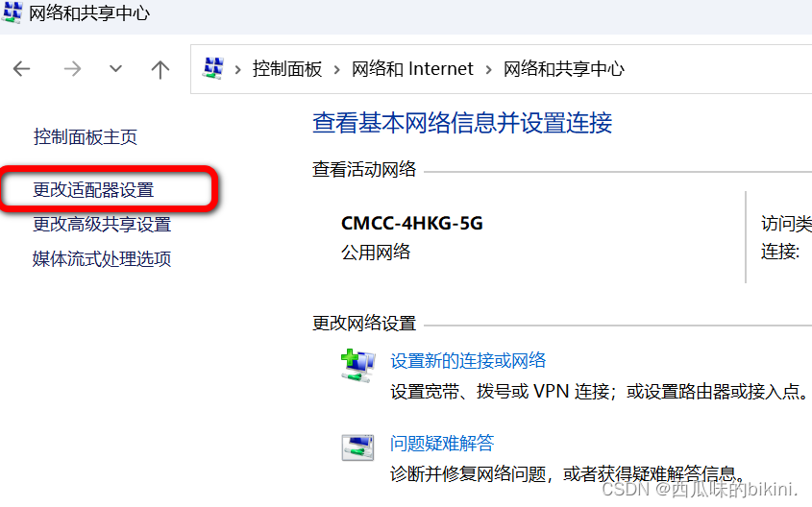The width and height of the screenshot is (812, 507).
Task: Open 控制面板主页 link in sidebar
Action: coord(85,137)
